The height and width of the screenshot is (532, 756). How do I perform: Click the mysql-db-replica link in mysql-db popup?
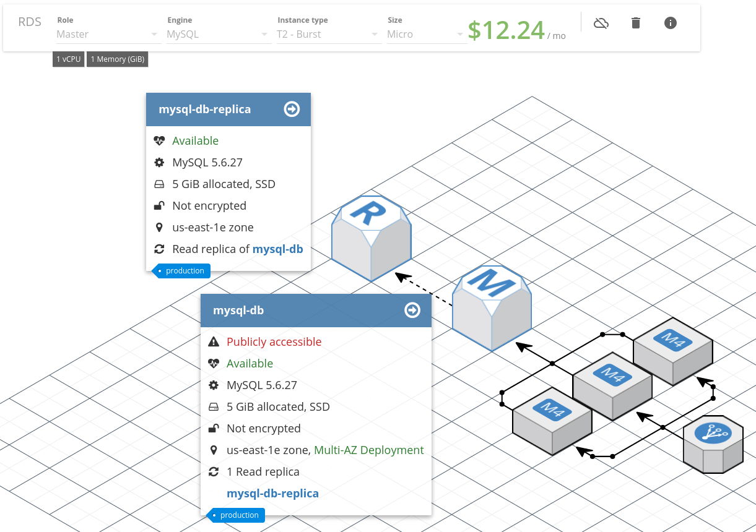click(272, 493)
